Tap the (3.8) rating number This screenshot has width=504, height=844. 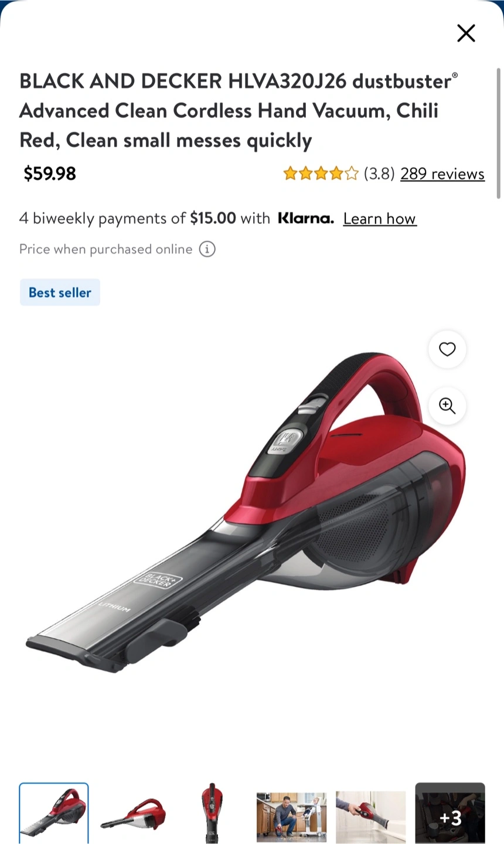click(x=379, y=173)
